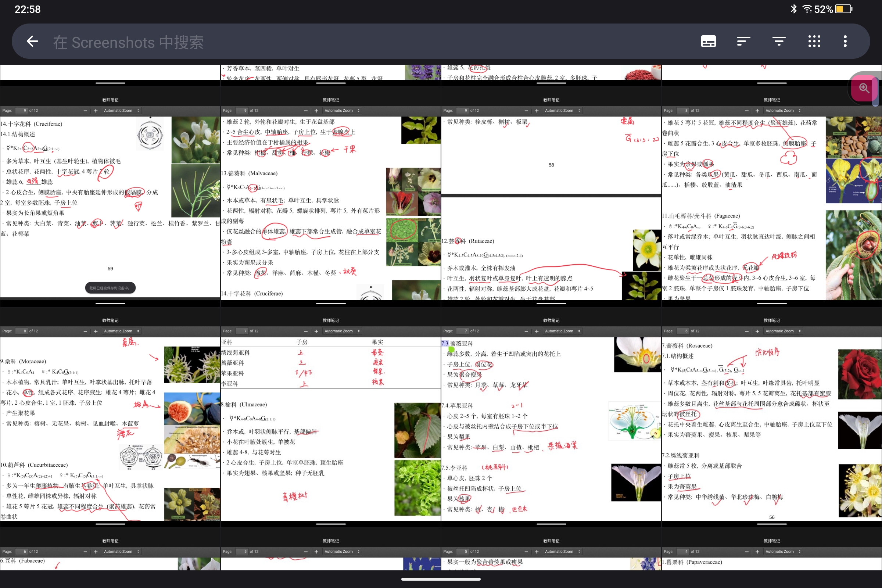The width and height of the screenshot is (882, 588).
Task: Open the three-dot overflow menu
Action: (845, 41)
